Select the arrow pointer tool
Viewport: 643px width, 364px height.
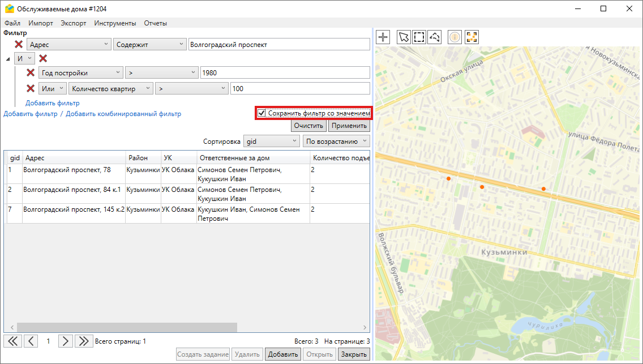[x=403, y=37]
